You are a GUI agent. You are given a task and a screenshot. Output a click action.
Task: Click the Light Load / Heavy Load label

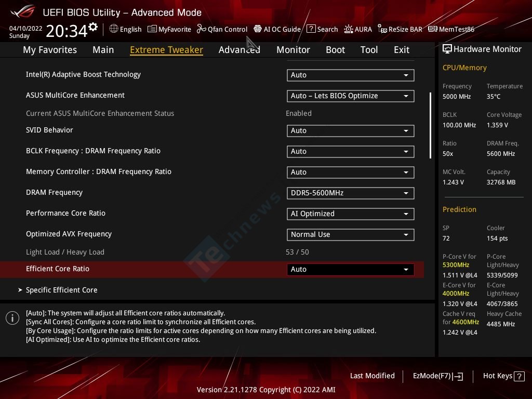coord(65,252)
